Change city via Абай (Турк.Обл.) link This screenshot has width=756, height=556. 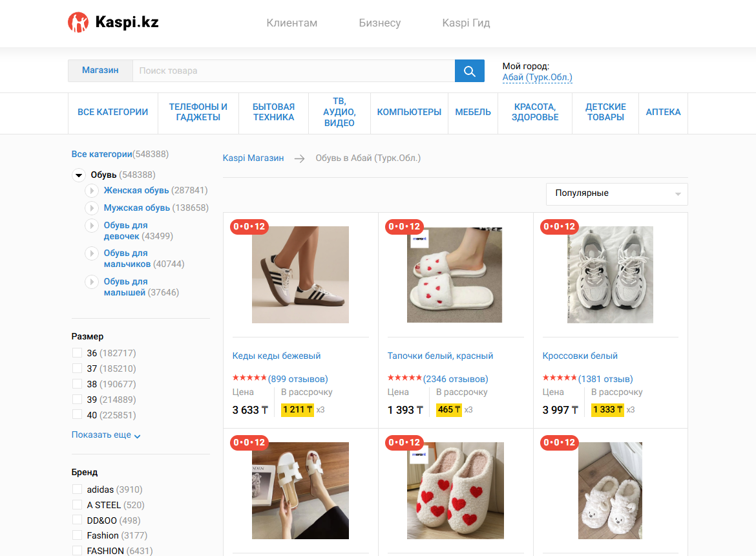pos(537,77)
